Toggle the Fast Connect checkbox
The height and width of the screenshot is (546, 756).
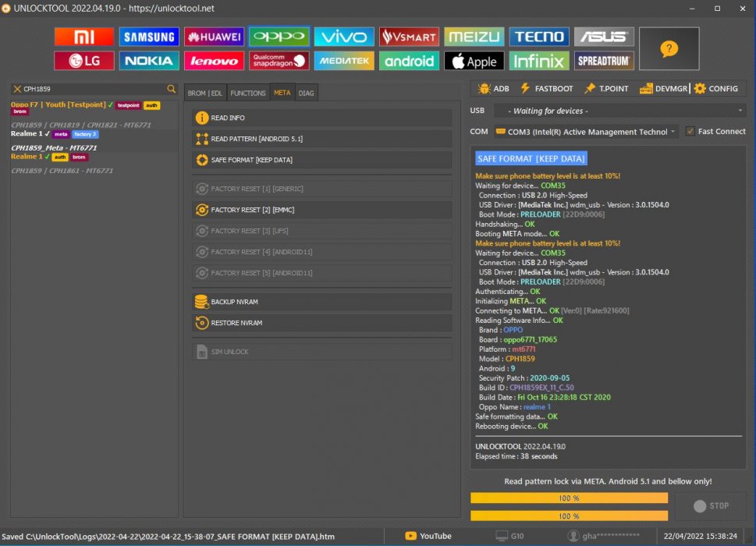click(x=690, y=131)
